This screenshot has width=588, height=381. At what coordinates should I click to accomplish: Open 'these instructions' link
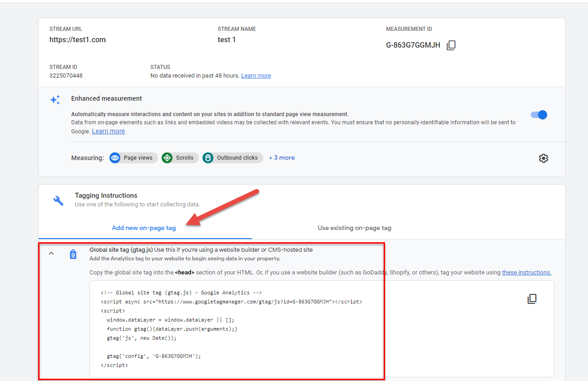click(x=527, y=273)
